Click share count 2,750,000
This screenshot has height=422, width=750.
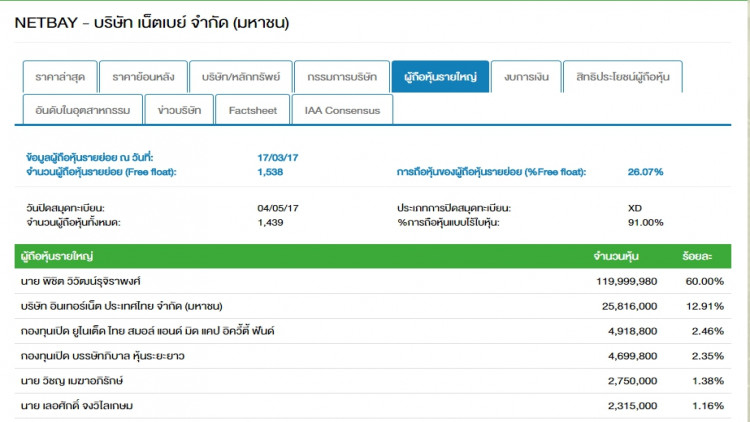pyautogui.click(x=632, y=381)
